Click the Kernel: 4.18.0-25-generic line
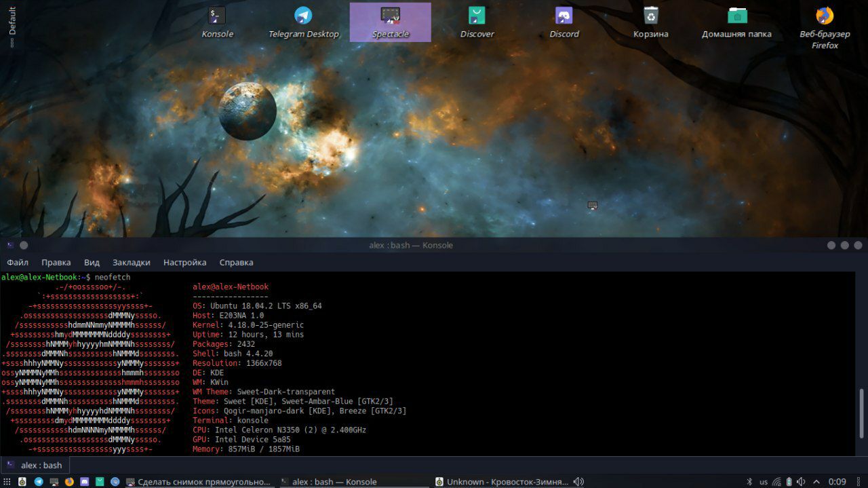The image size is (868, 488). 248,325
